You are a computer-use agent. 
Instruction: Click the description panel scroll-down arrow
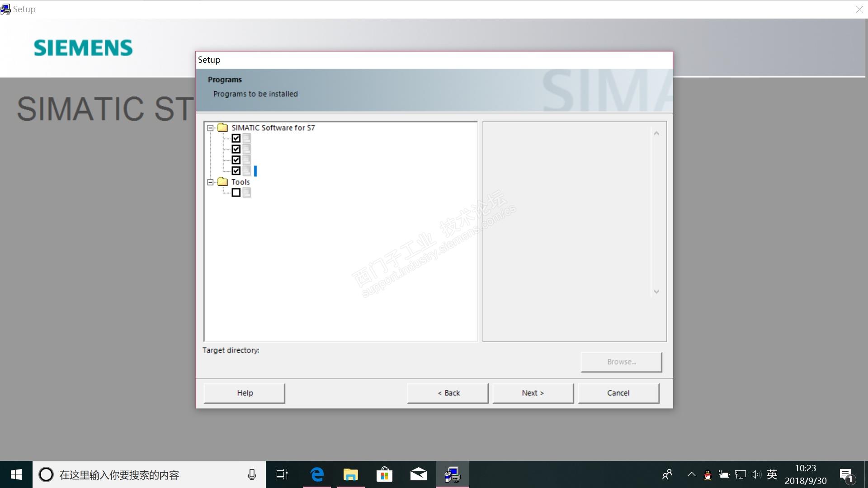(x=656, y=292)
